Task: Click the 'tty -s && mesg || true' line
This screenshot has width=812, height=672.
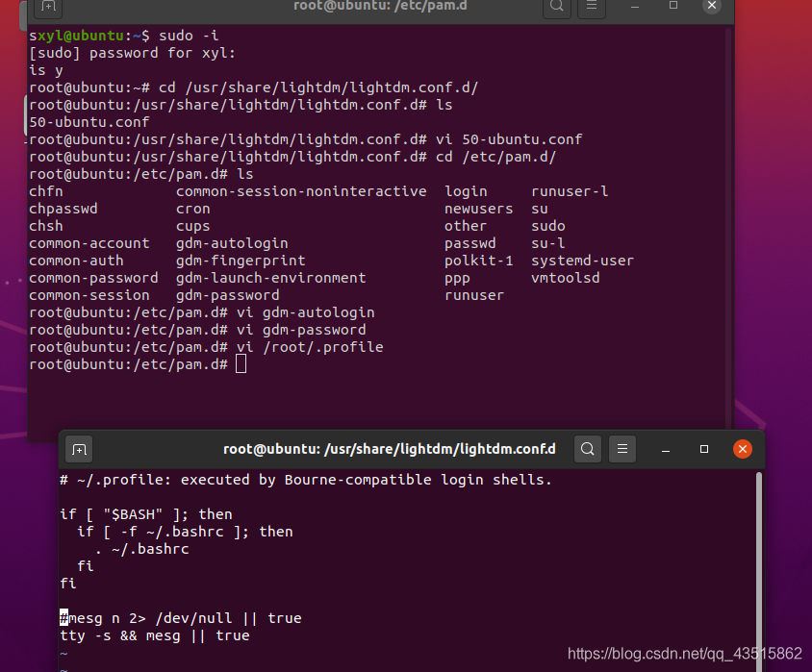Action: 155,635
